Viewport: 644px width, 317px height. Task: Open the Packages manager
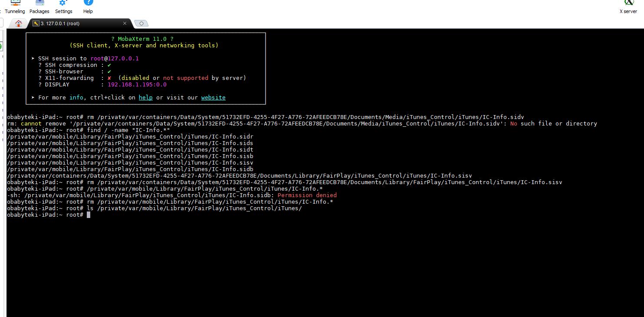(39, 7)
